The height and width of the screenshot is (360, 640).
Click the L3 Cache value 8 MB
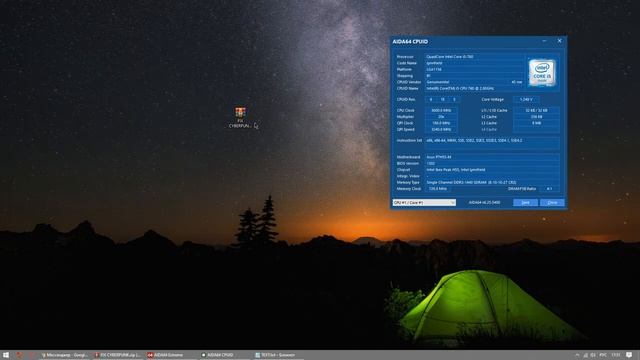tap(536, 123)
